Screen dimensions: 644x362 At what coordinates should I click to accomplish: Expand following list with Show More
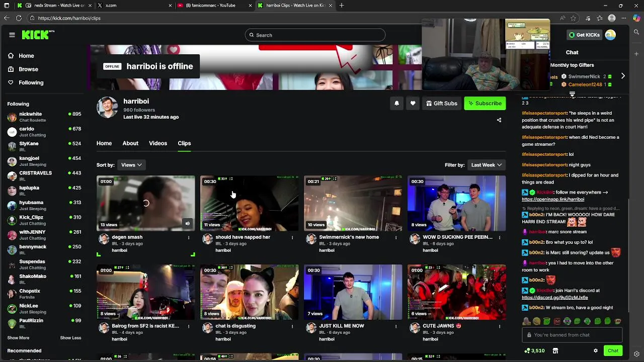pyautogui.click(x=18, y=338)
